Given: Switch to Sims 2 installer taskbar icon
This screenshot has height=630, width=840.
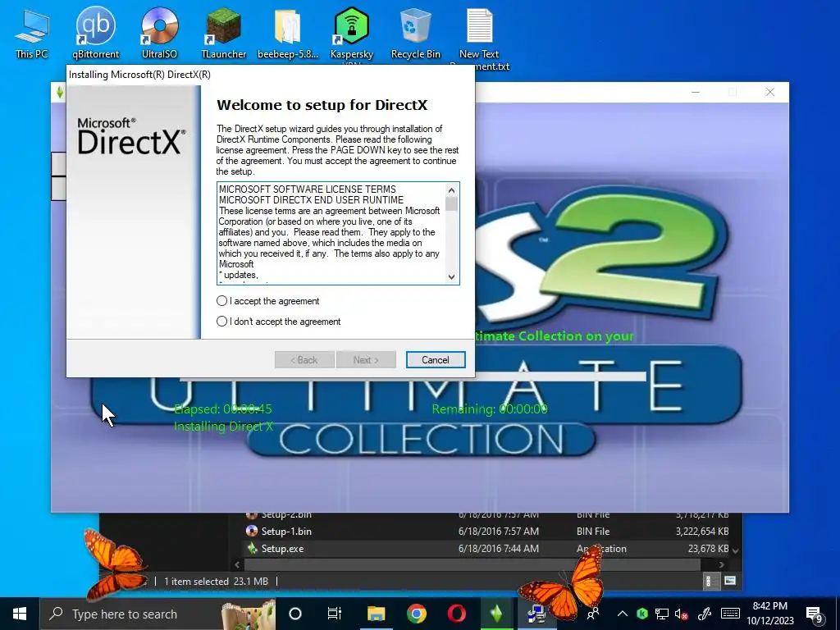Looking at the screenshot, I should [496, 614].
